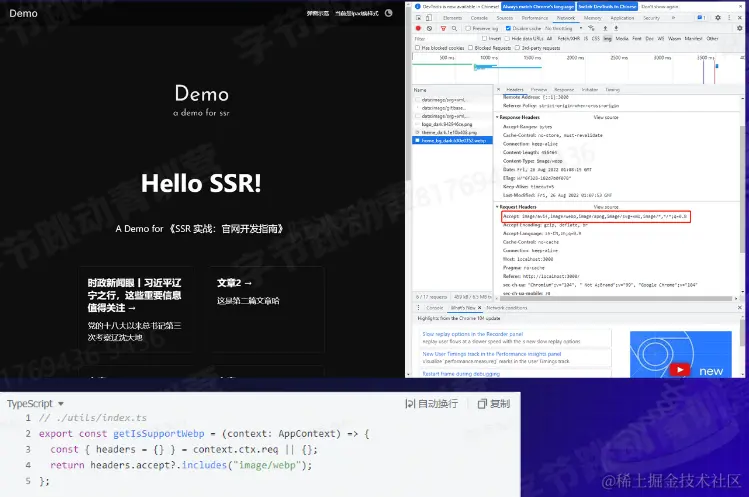Screen dimensions: 749x497
Task: Check Has blocked cookies checkbox
Action: (x=417, y=48)
